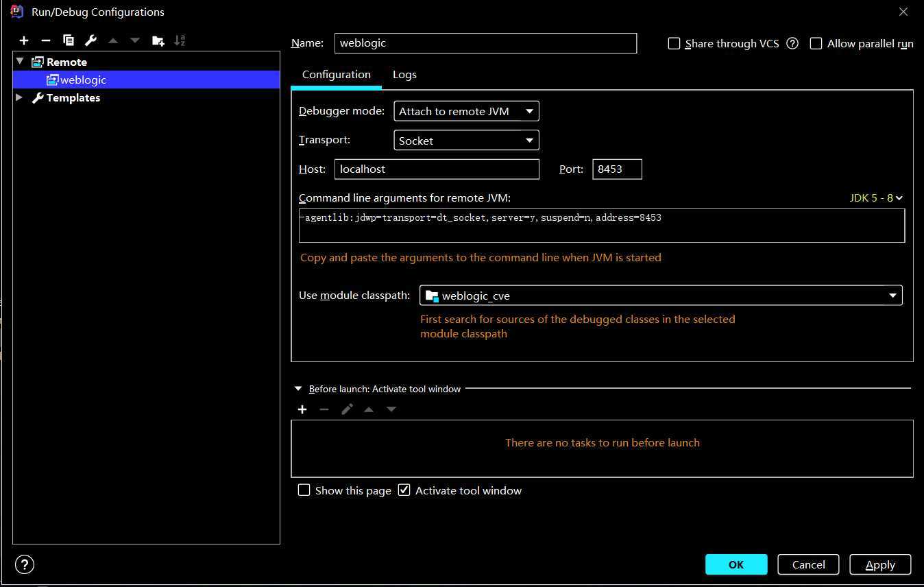Switch to the Logs tab

point(404,75)
